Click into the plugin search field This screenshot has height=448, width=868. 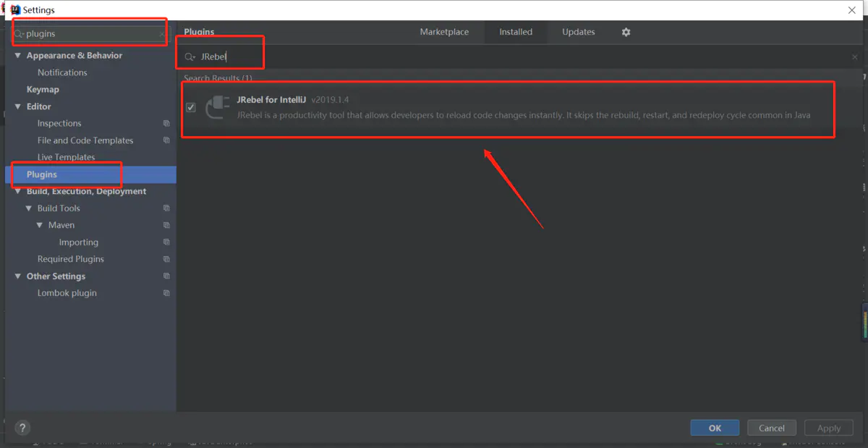click(521, 56)
